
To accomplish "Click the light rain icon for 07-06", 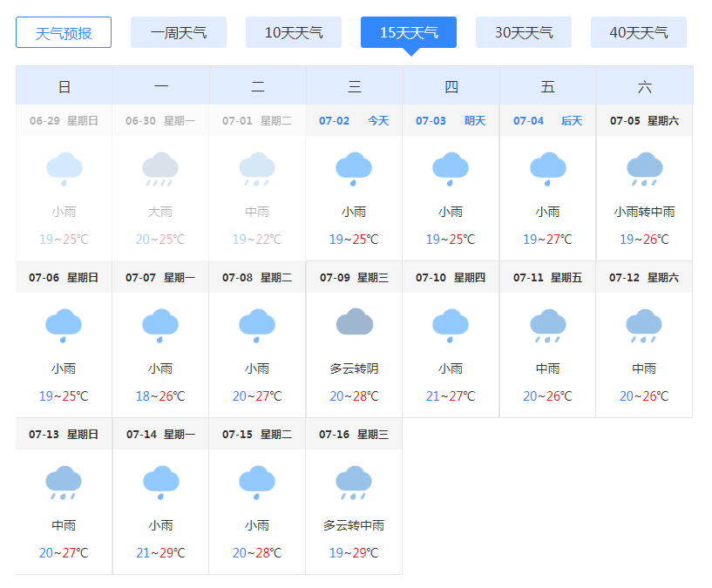I will pyautogui.click(x=63, y=327).
